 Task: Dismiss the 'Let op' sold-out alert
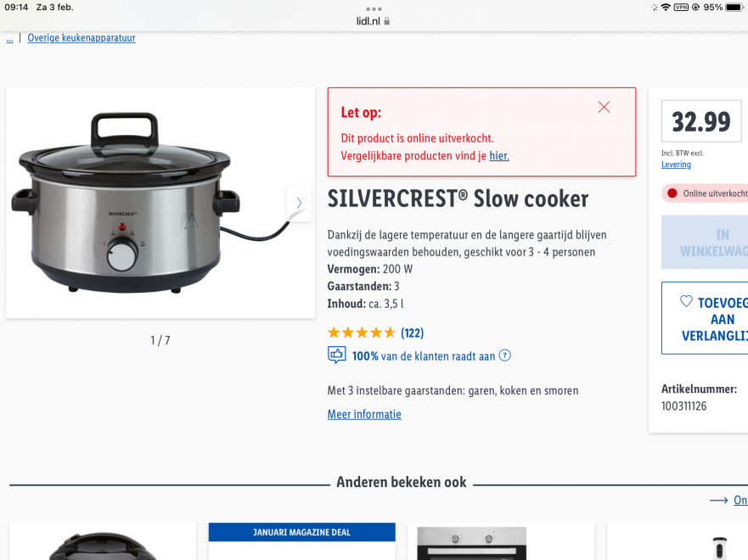[x=604, y=107]
